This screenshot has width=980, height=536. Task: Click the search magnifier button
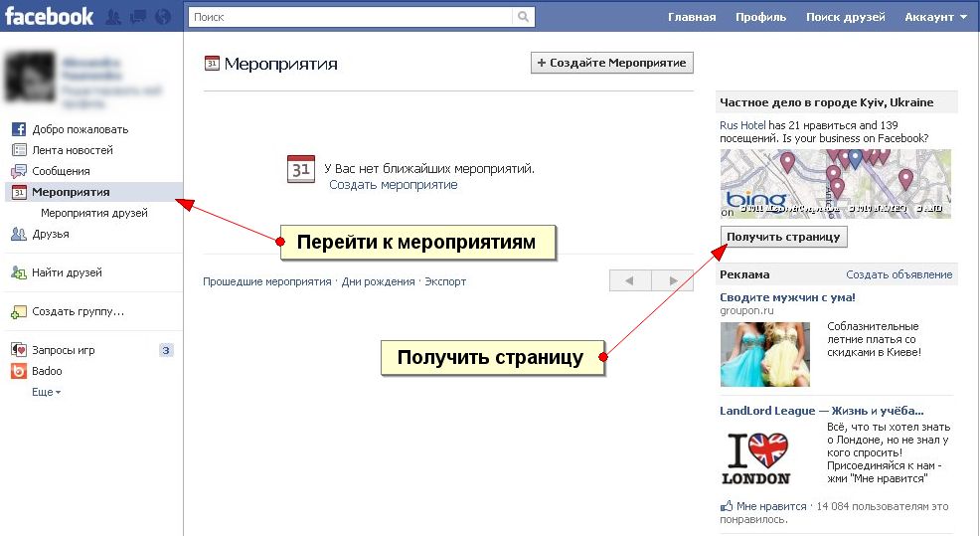pos(523,17)
